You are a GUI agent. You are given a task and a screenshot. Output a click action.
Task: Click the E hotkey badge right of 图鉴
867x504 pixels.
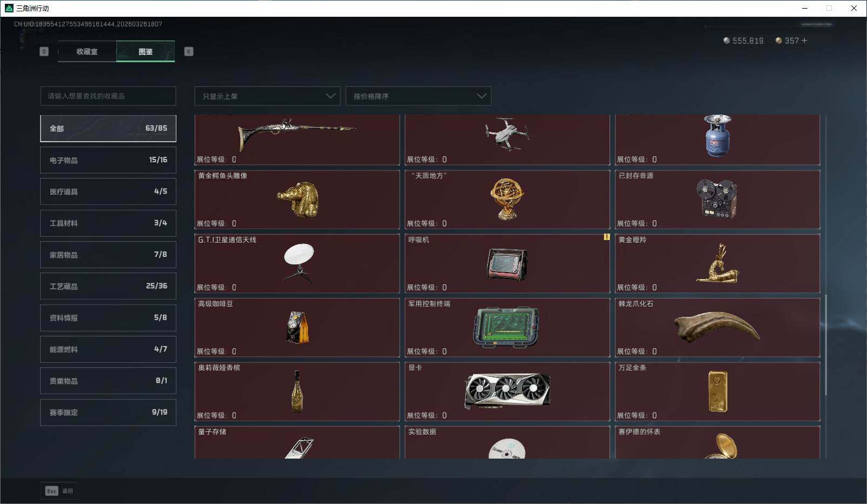[188, 51]
